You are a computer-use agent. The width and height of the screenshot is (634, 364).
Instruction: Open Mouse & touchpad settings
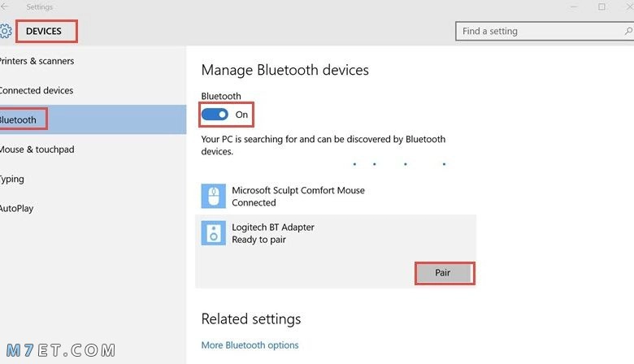[37, 149]
